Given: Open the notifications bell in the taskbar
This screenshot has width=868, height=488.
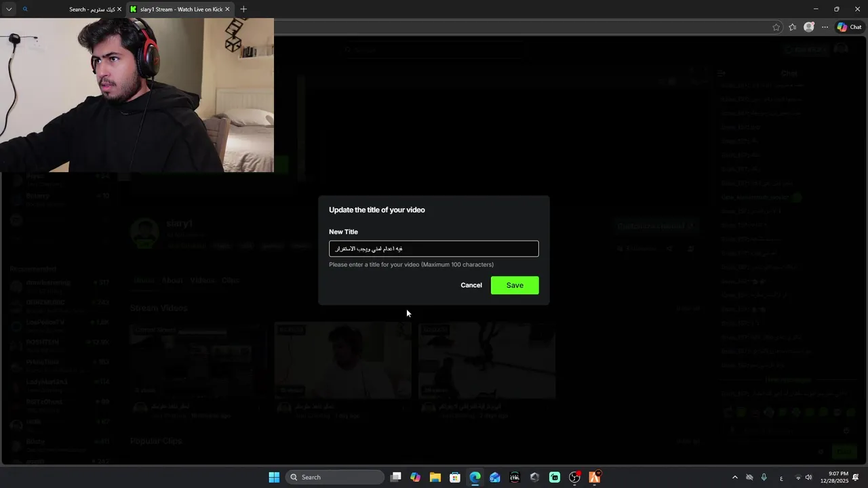Looking at the screenshot, I should pos(856,477).
